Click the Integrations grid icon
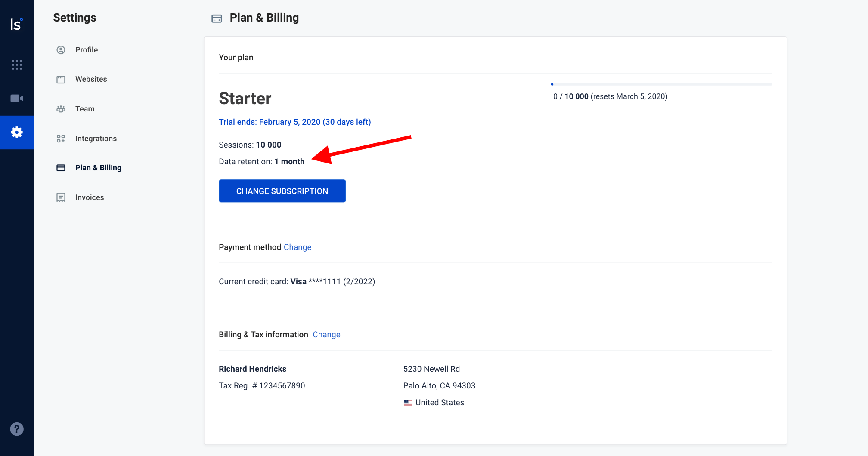Viewport: 868px width, 456px height. pyautogui.click(x=61, y=138)
